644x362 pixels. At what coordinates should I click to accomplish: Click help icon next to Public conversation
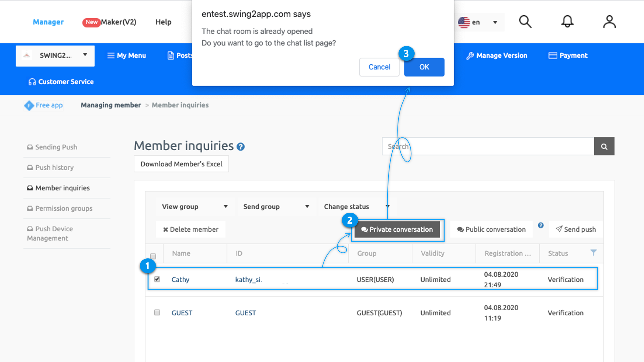click(x=541, y=226)
